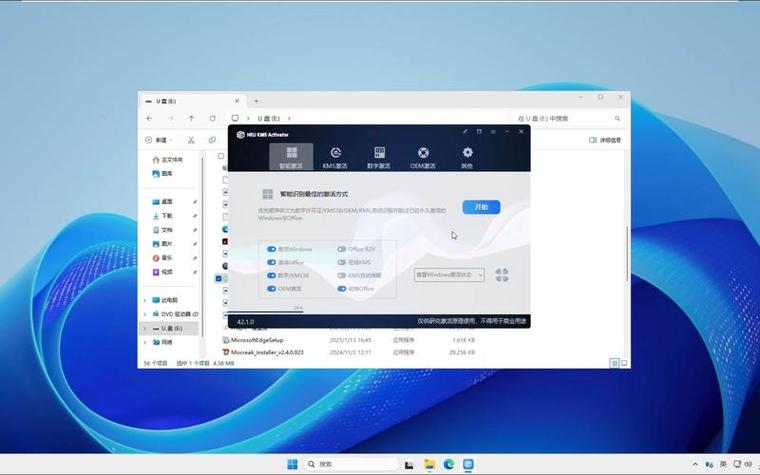
Task: Click the cut scissors icon in Explorer toolbar
Action: (191, 140)
